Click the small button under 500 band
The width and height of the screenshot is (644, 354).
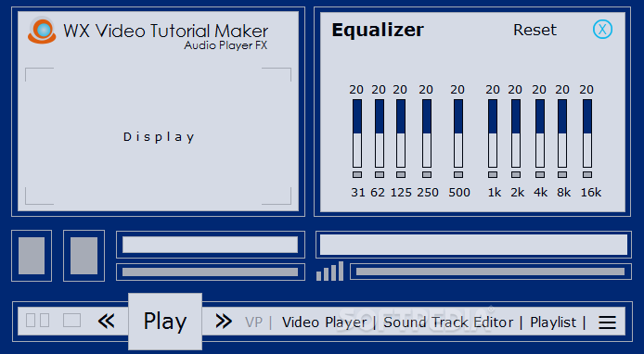coord(458,175)
